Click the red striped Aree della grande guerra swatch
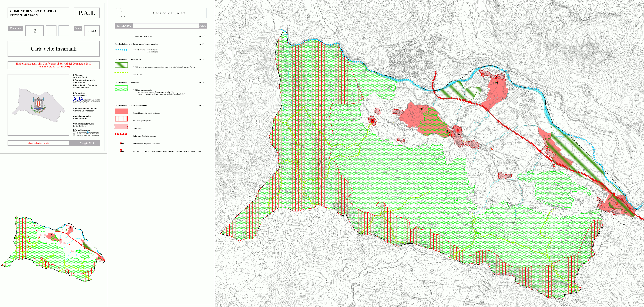Viewport: 644px width, 307px height. click(121, 119)
